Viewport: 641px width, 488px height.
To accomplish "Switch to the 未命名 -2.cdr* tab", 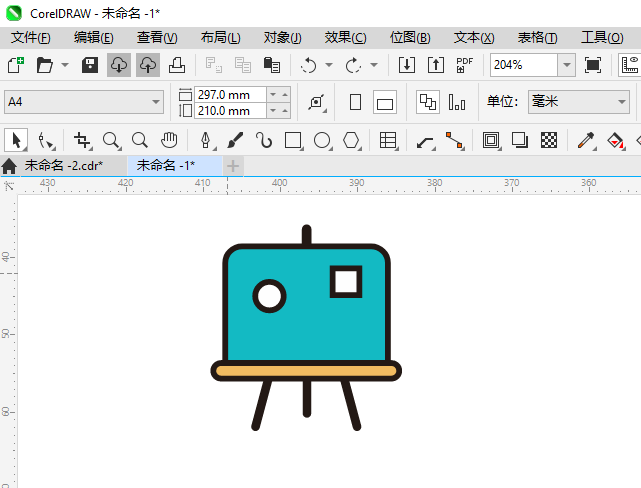I will [64, 166].
